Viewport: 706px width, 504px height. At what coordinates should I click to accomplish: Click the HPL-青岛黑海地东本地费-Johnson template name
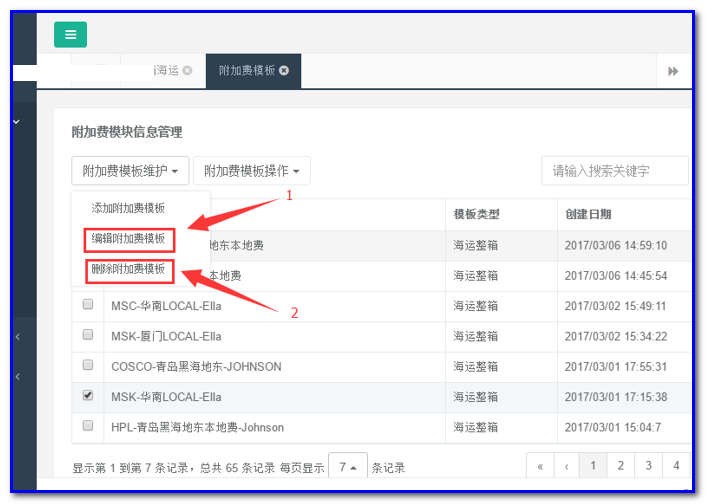[x=197, y=427]
